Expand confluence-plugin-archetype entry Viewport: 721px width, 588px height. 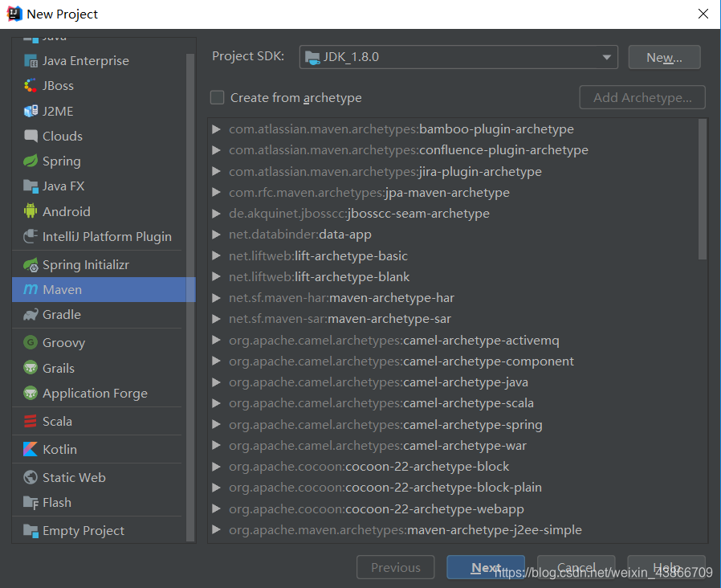[x=216, y=150]
